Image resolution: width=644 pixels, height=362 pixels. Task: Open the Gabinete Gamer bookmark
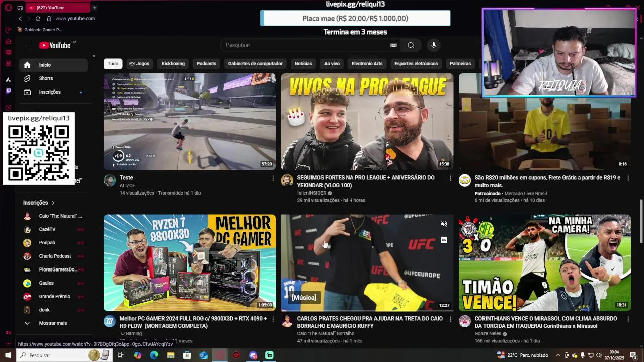click(40, 30)
